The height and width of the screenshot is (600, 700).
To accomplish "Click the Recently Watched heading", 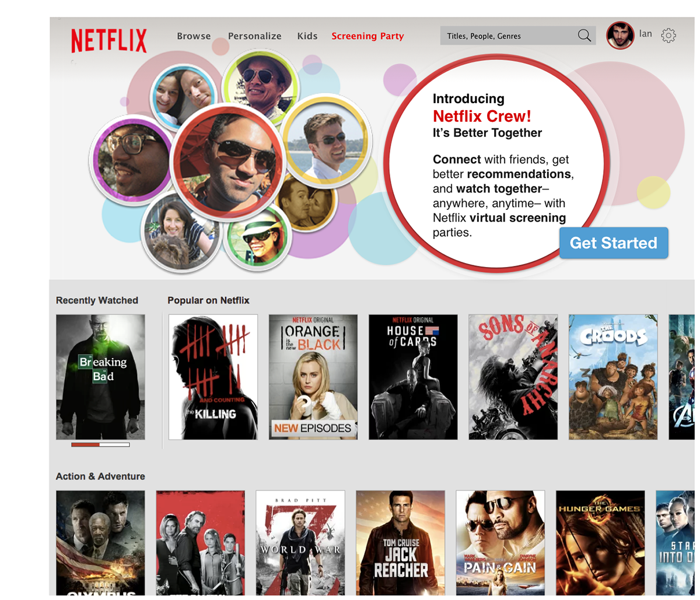I will coord(97,300).
